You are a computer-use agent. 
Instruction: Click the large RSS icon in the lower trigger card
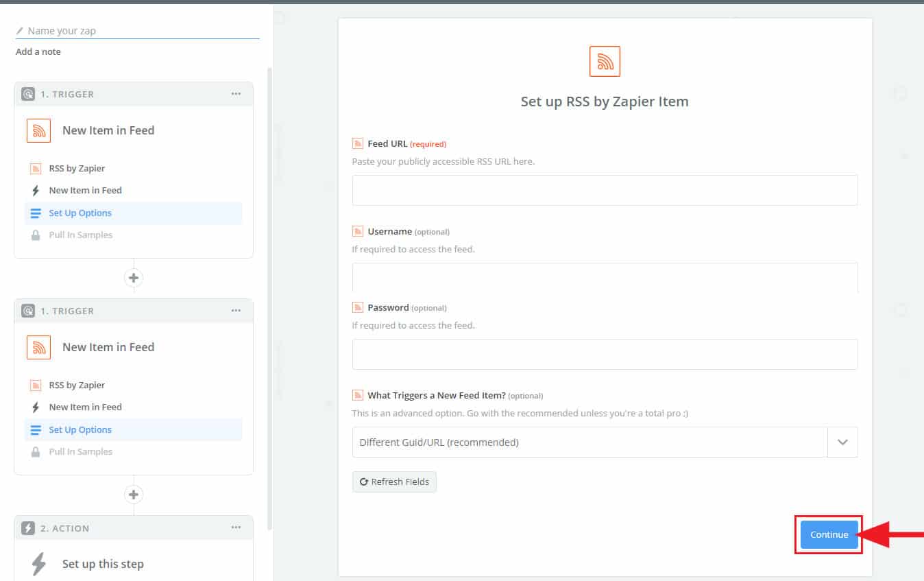click(39, 347)
